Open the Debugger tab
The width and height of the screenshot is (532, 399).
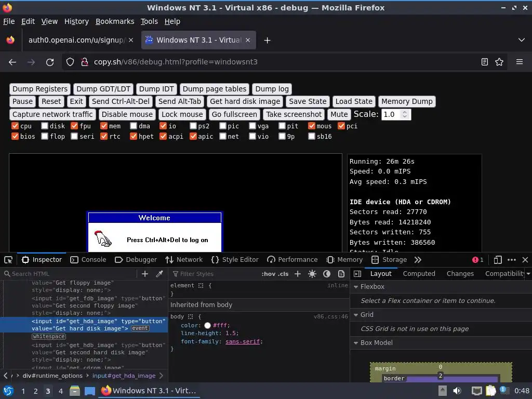click(x=136, y=260)
